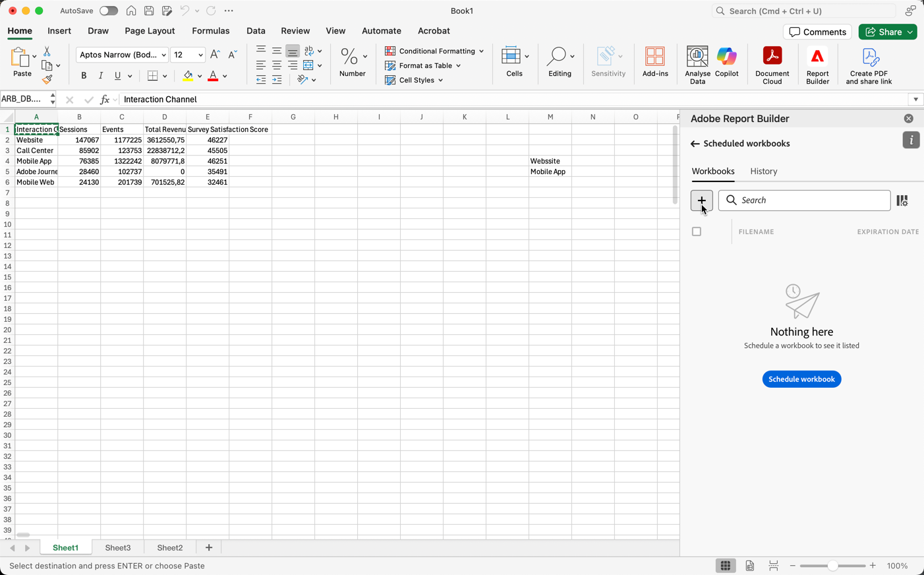This screenshot has width=924, height=575.
Task: Apply bold formatting
Action: [84, 76]
